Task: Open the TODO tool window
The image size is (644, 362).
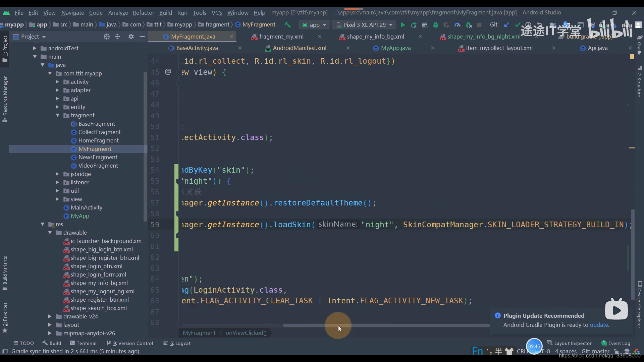Action: (x=24, y=343)
